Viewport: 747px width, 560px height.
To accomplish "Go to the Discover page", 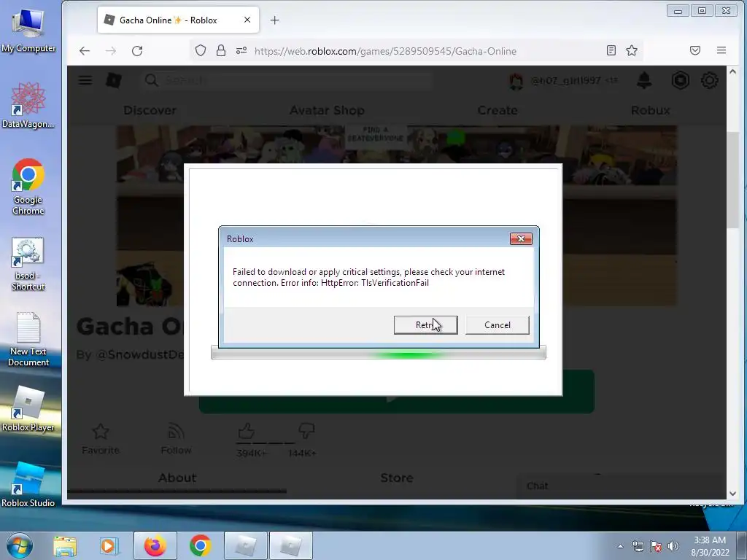I will [x=150, y=110].
